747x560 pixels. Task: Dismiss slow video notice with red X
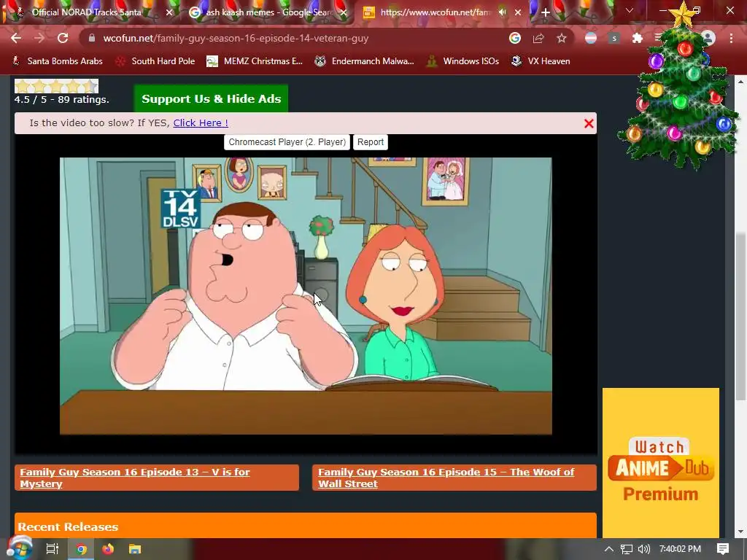(x=589, y=123)
